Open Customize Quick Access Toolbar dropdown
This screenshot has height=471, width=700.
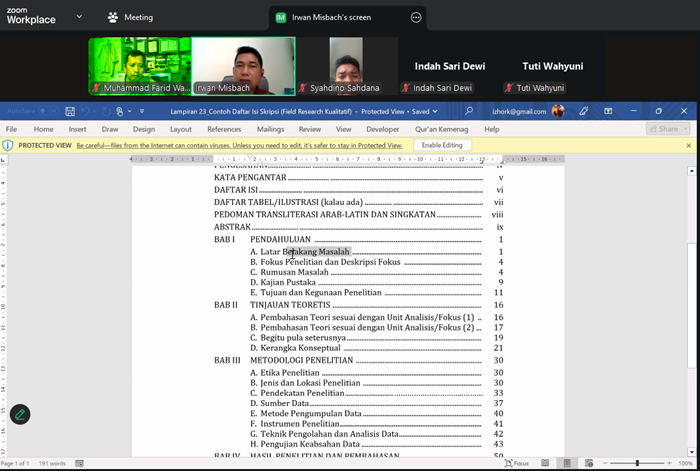pyautogui.click(x=142, y=112)
